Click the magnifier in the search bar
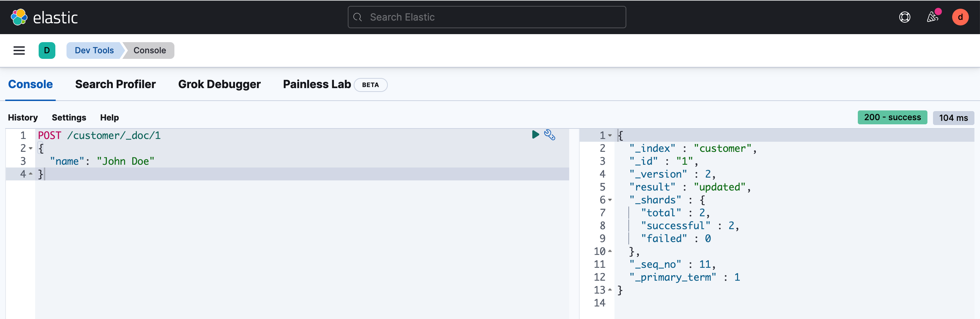Image resolution: width=980 pixels, height=319 pixels. coord(358,17)
